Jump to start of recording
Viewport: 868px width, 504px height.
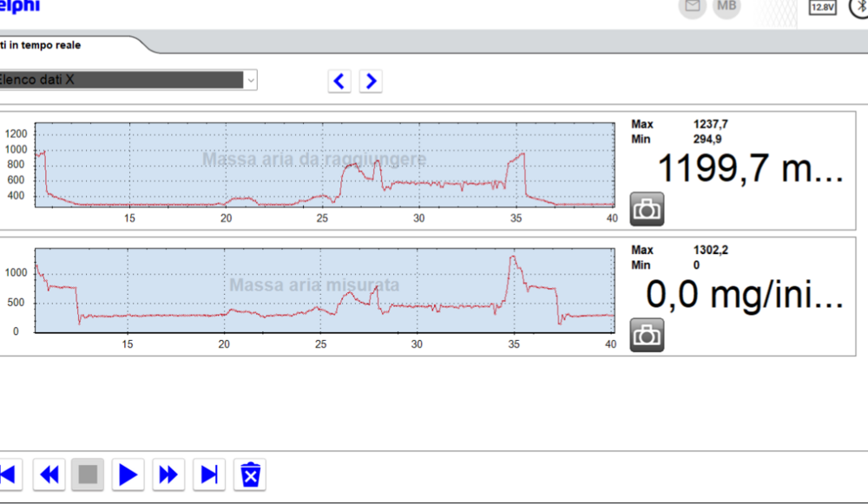(8, 475)
